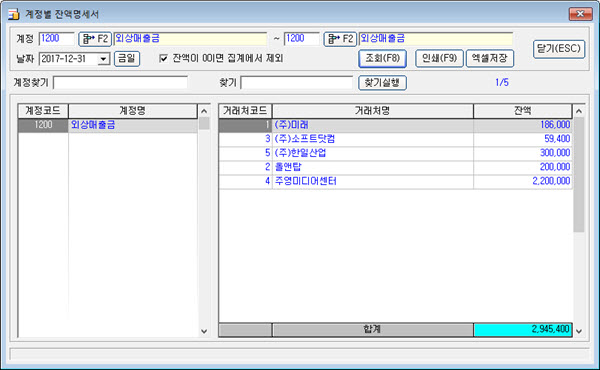Click the balance 186,000 cell
This screenshot has width=600, height=370.
click(x=523, y=125)
